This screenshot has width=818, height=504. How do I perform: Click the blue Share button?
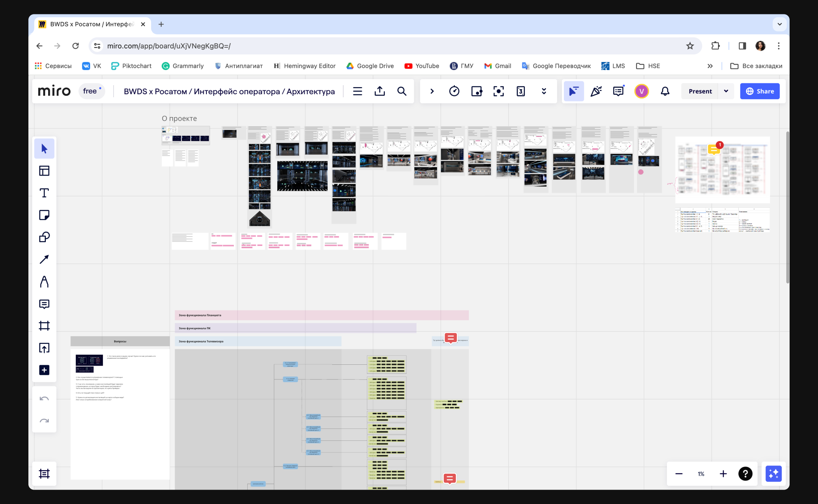pos(760,91)
